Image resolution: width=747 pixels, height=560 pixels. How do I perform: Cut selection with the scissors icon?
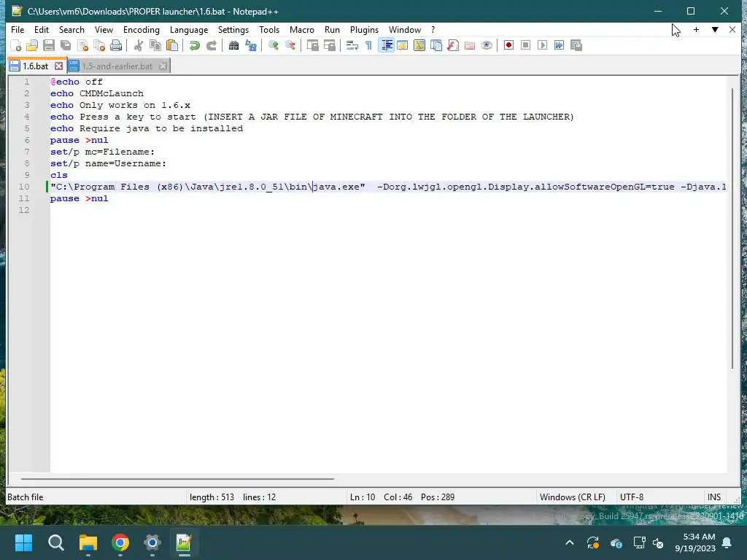point(139,45)
